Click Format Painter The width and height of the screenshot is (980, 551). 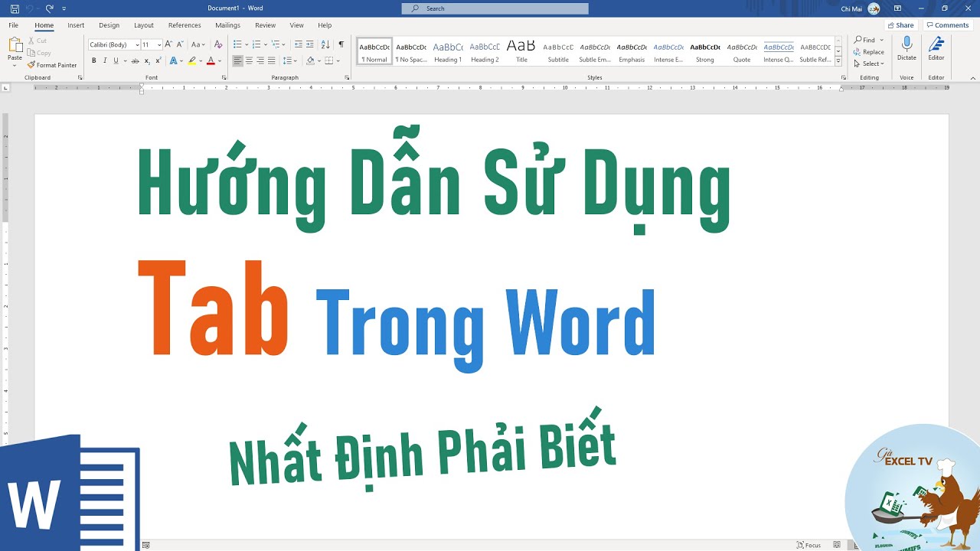click(52, 65)
